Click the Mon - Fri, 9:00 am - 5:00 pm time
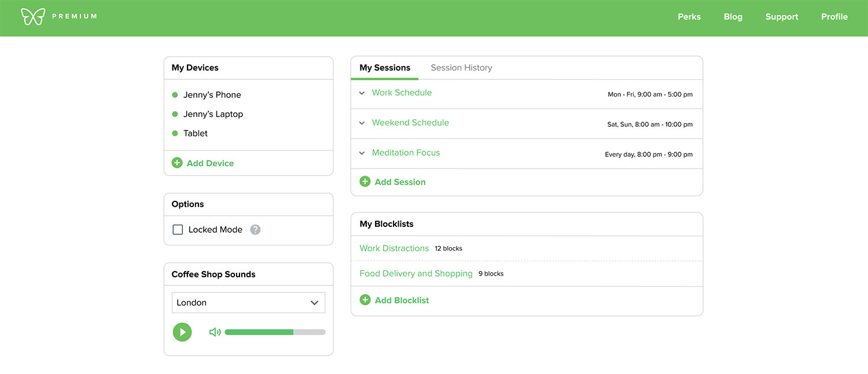Screen dimensions: 868x374 650,94
